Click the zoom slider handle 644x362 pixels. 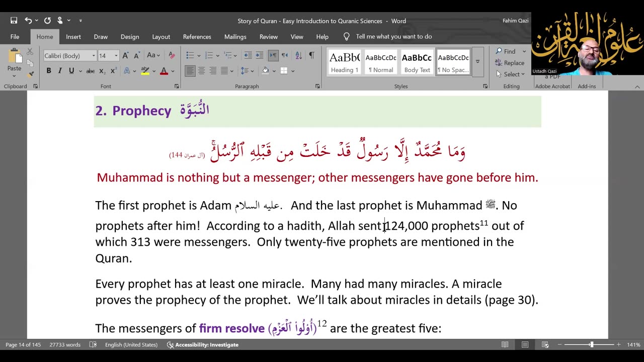[x=592, y=344]
